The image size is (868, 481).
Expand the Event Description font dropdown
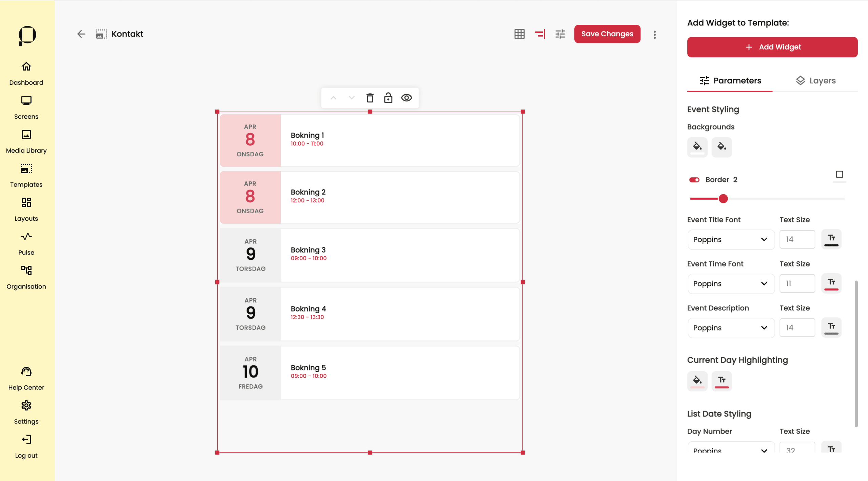731,327
